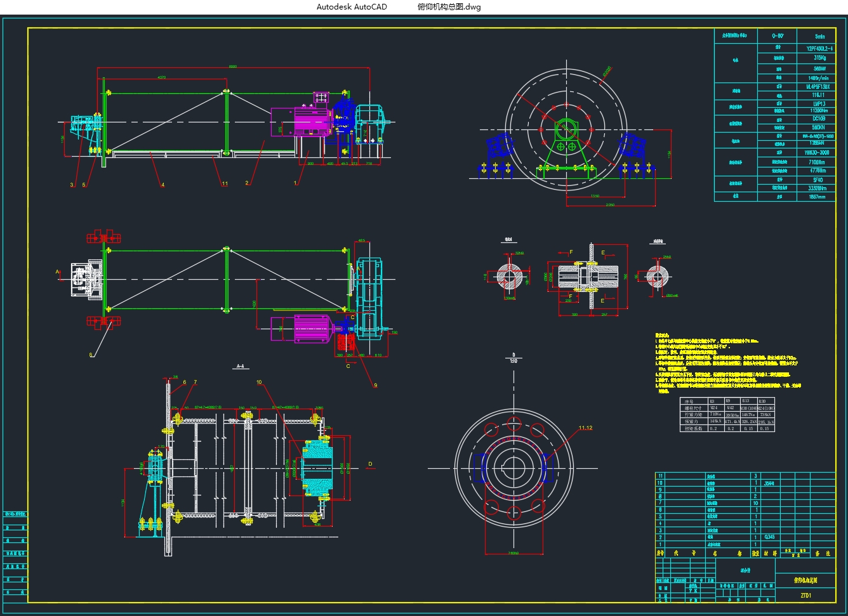This screenshot has height=616, width=848.
Task: Select the 8000 overall length dimension
Action: tap(232, 67)
